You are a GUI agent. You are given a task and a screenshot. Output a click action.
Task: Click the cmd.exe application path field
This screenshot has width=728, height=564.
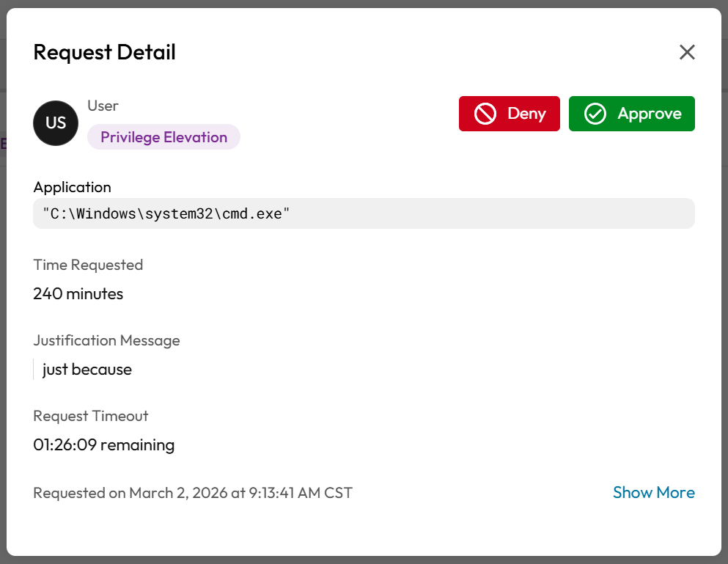point(364,213)
